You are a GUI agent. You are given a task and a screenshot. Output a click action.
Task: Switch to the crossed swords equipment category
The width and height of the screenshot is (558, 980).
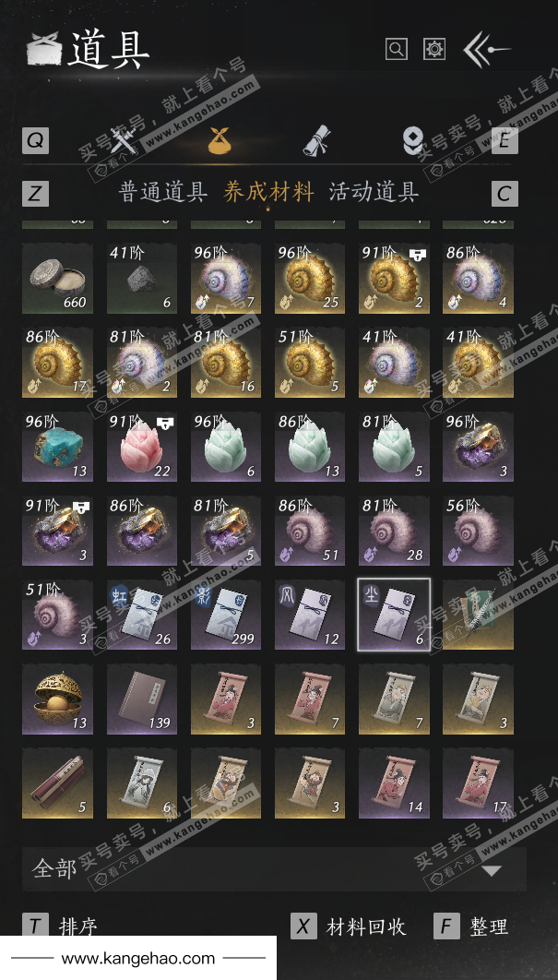pos(119,140)
